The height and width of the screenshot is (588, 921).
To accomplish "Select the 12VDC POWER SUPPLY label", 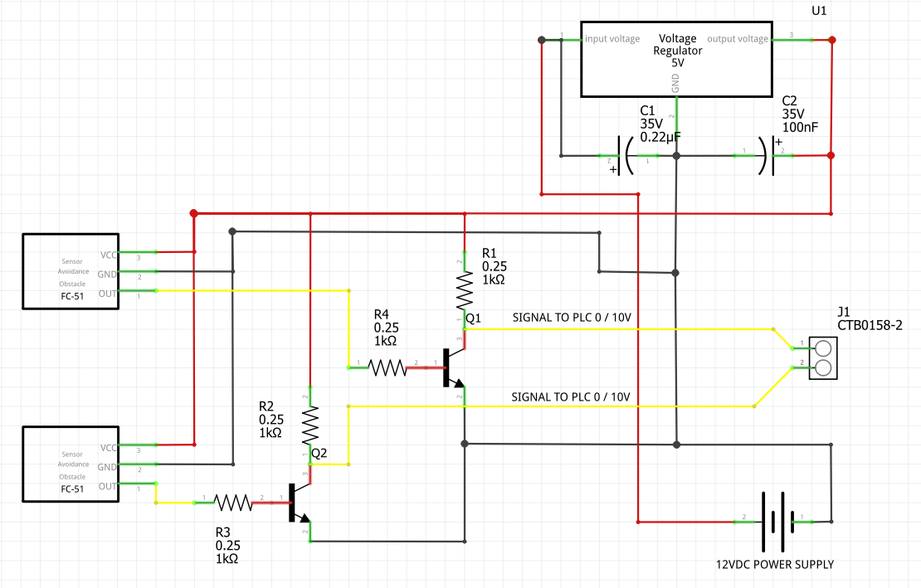I will (774, 564).
